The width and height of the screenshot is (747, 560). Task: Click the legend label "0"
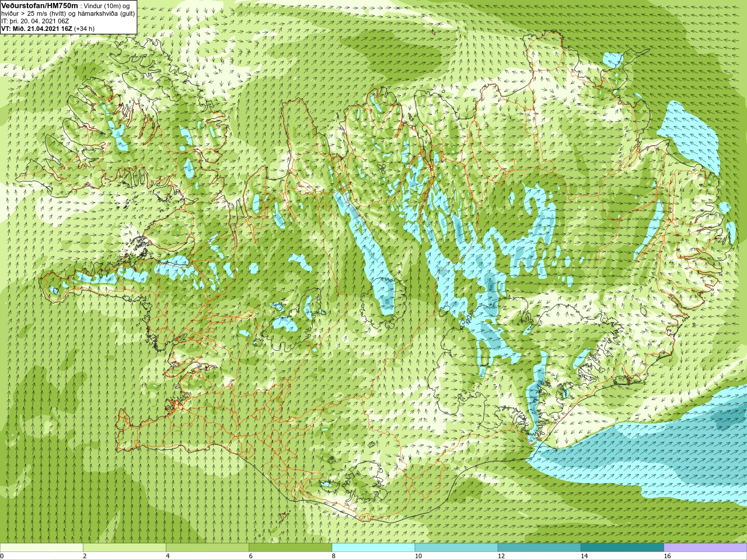click(2, 556)
